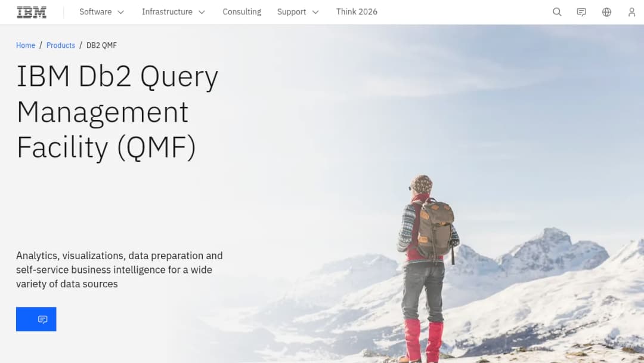The image size is (644, 363).
Task: Click the DB2 QMF breadcrumb text
Action: [101, 45]
